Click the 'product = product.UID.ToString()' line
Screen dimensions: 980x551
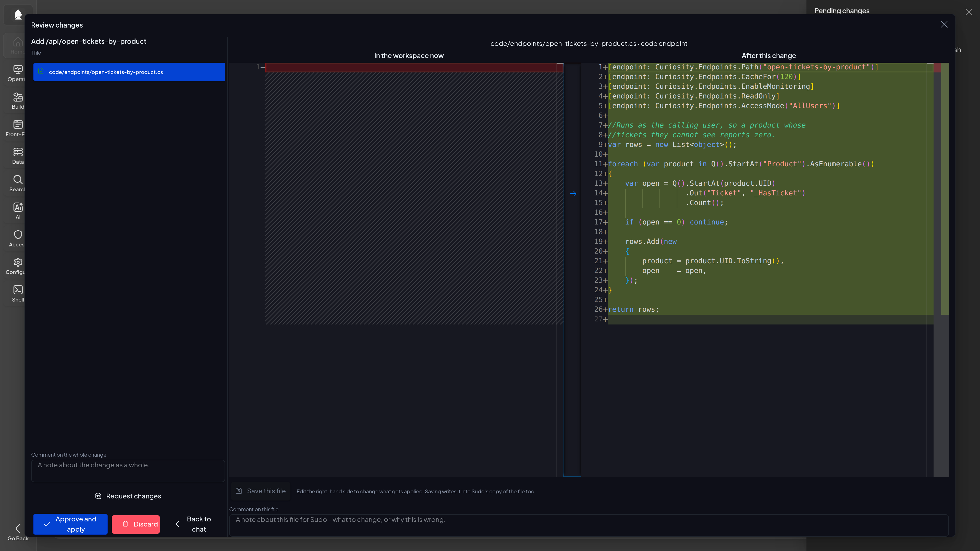[713, 261]
